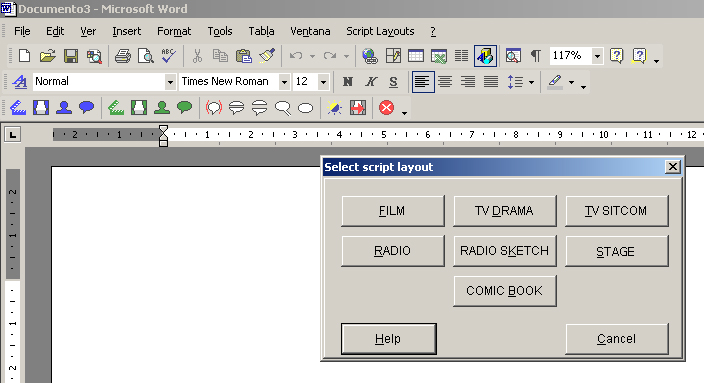Viewport: 704px width, 383px height.
Task: Create a new blank document
Action: click(x=25, y=56)
